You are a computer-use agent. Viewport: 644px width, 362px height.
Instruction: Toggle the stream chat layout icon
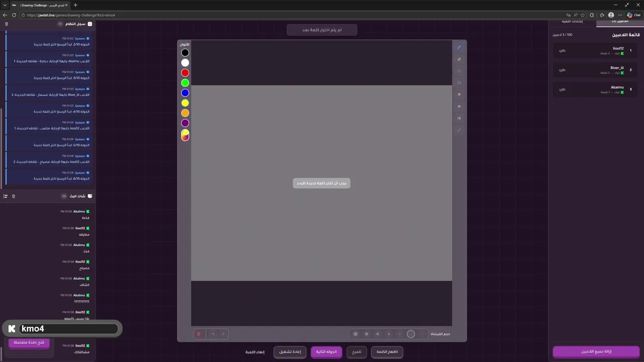pos(6,196)
